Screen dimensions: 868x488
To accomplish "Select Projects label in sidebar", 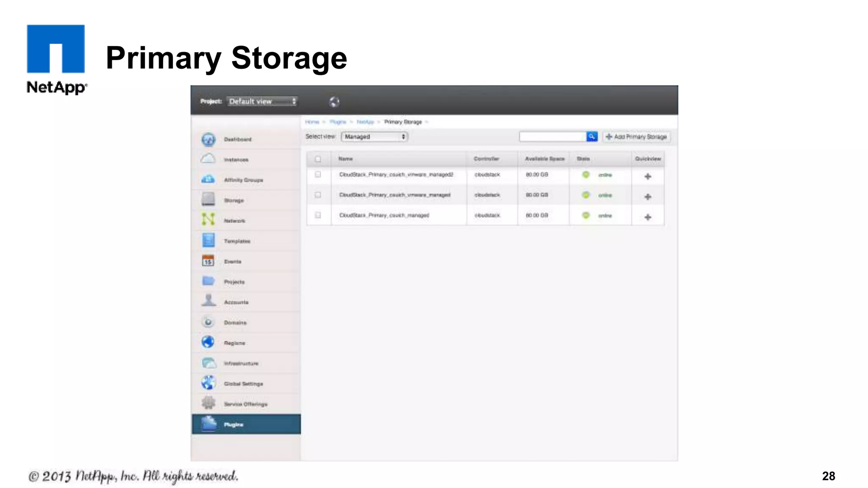I will [234, 282].
